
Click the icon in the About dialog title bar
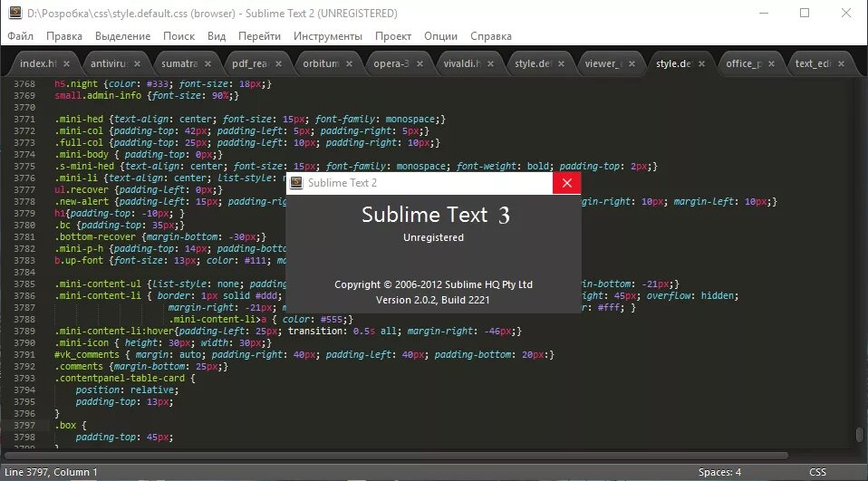tap(296, 183)
